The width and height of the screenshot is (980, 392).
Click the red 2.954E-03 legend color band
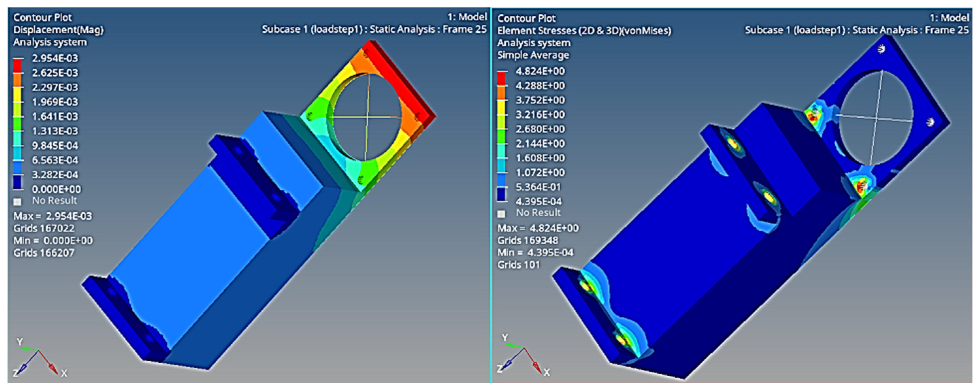[x=18, y=65]
